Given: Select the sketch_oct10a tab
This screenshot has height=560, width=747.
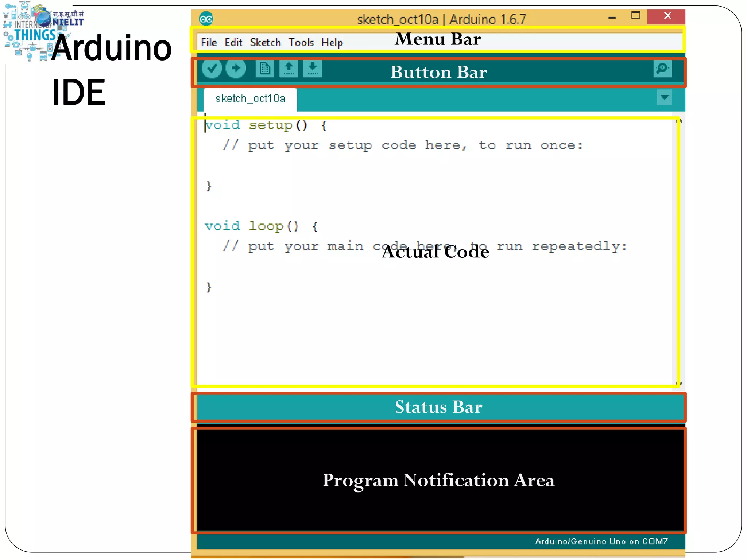Looking at the screenshot, I should (250, 99).
